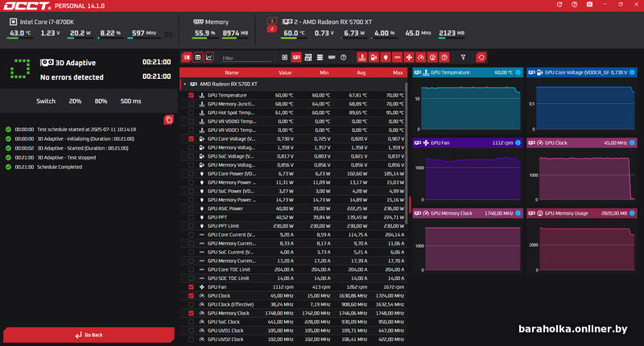Click the funnel filter icon
Image resolution: width=644 pixels, height=346 pixels.
coord(463,57)
